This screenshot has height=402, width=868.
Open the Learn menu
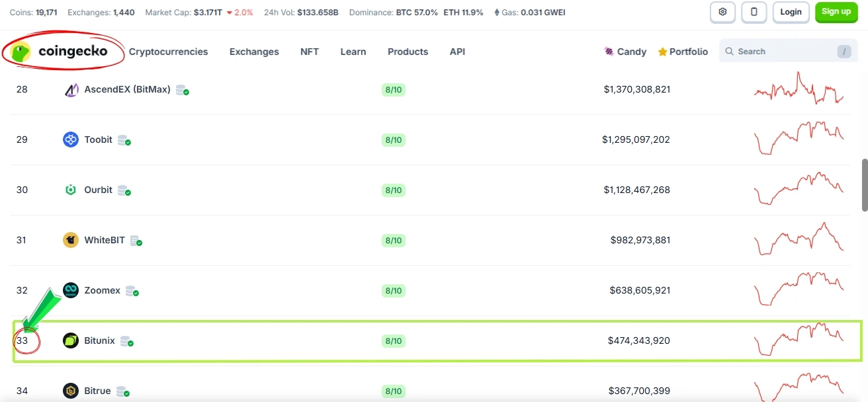[x=353, y=52]
